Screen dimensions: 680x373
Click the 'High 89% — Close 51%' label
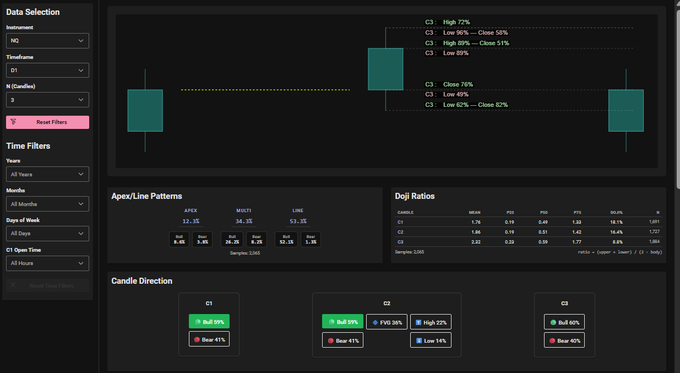click(476, 43)
